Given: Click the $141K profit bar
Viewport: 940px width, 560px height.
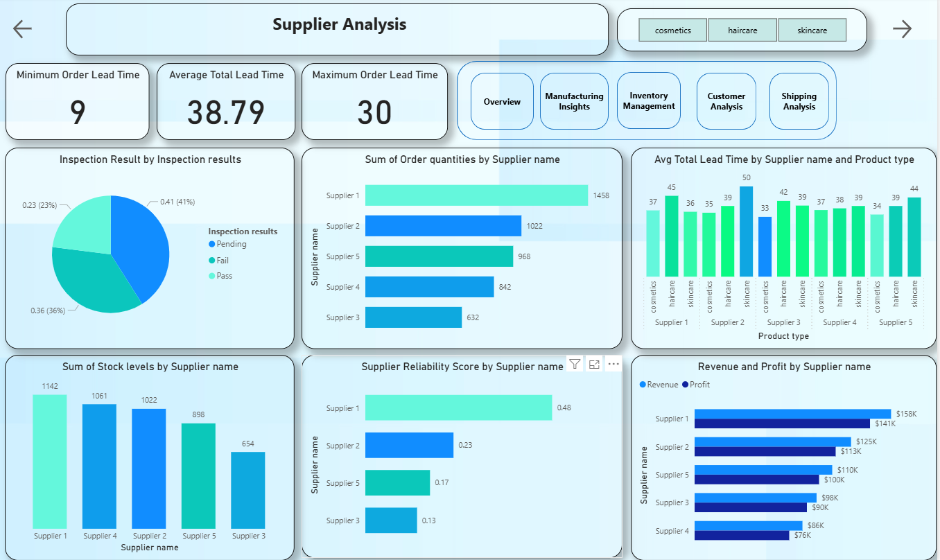Looking at the screenshot, I should click(x=782, y=423).
